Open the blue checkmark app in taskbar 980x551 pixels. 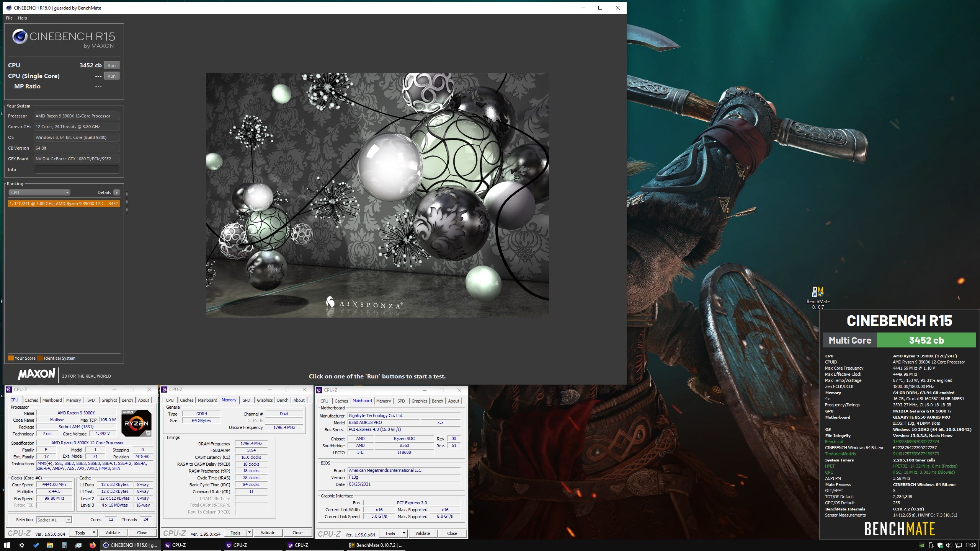tap(36, 545)
